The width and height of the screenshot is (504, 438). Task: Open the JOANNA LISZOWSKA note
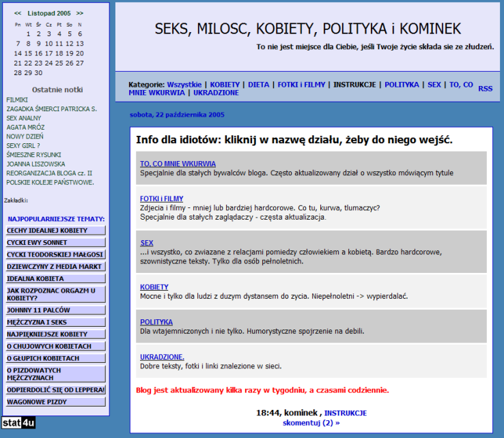click(x=36, y=164)
